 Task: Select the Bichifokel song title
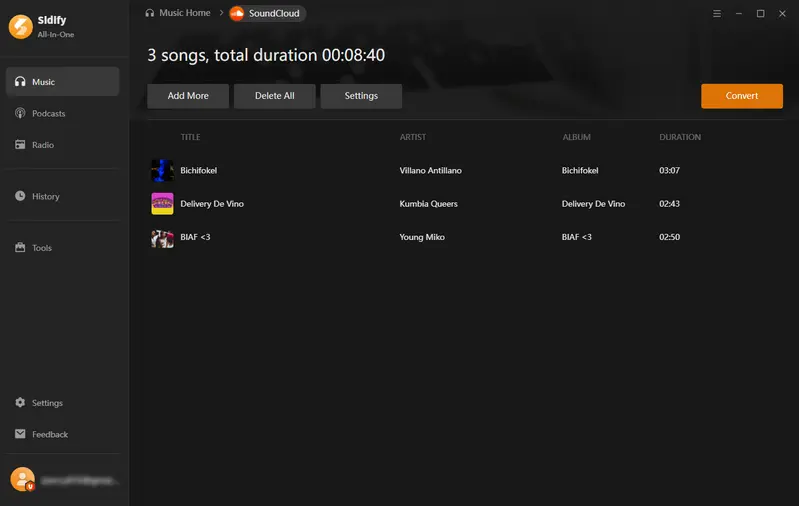pos(198,170)
